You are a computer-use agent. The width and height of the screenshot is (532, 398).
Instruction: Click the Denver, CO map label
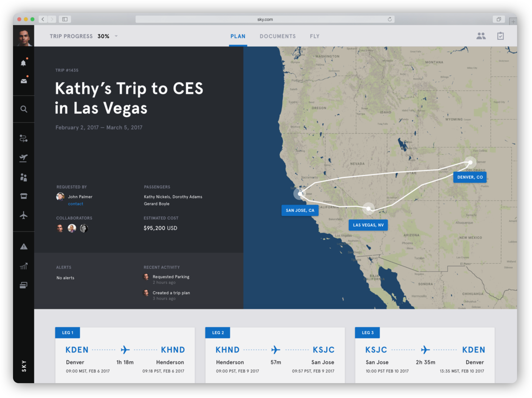pyautogui.click(x=470, y=177)
